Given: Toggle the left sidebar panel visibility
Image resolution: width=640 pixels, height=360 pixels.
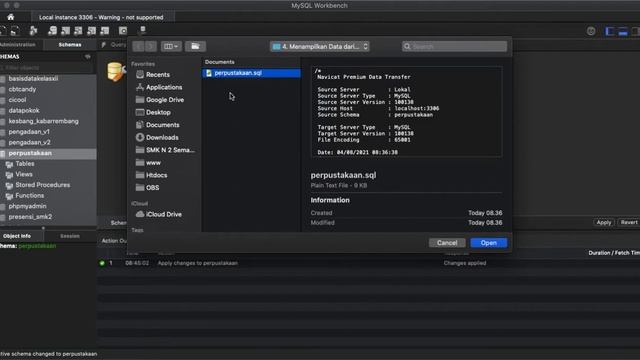Looking at the screenshot, I should [609, 31].
